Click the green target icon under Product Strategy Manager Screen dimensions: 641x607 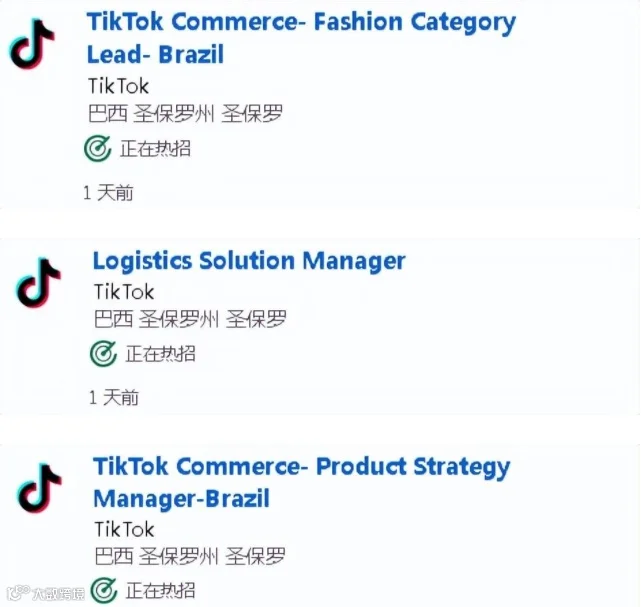pyautogui.click(x=103, y=590)
